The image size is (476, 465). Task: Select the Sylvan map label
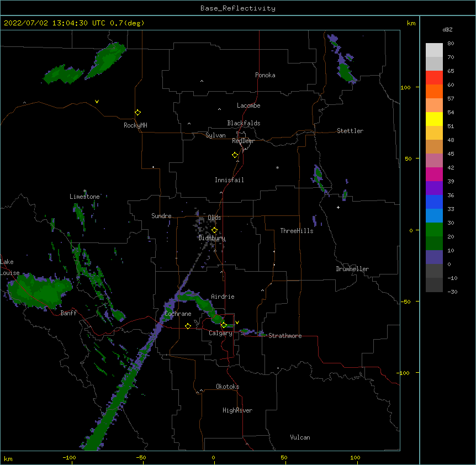tap(215, 135)
